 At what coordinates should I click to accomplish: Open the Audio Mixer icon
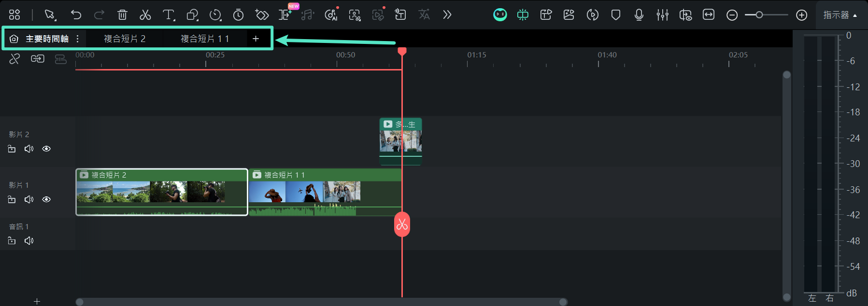[x=662, y=15]
